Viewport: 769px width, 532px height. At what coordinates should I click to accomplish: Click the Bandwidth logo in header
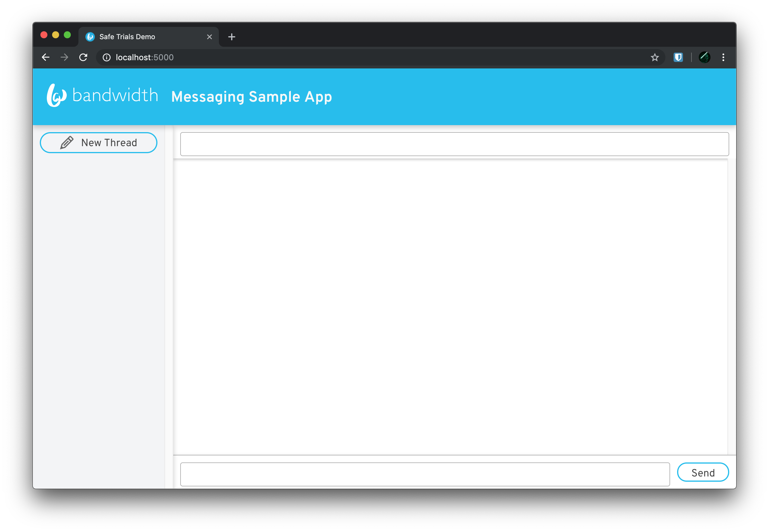coord(102,96)
